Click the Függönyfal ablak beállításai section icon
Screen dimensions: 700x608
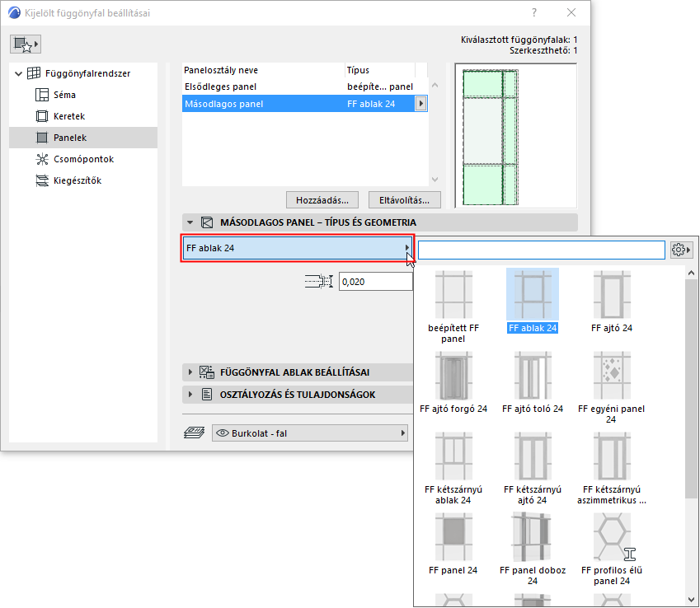[x=207, y=372]
